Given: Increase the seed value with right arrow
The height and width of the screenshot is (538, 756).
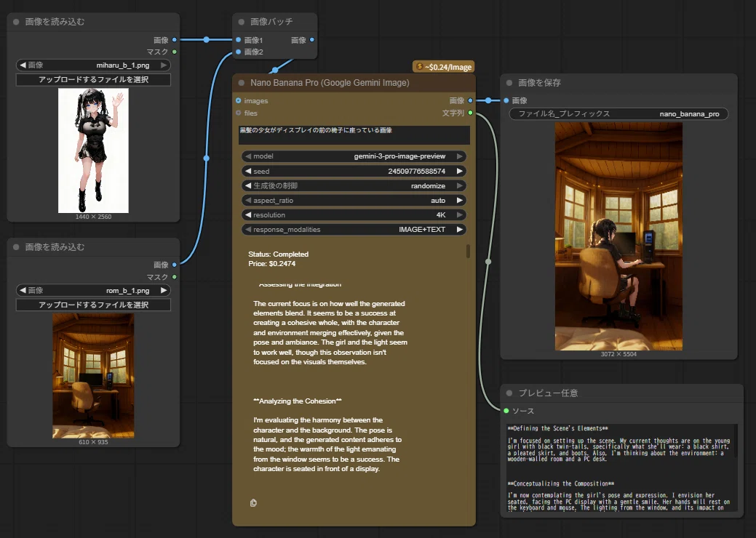Looking at the screenshot, I should pyautogui.click(x=459, y=171).
